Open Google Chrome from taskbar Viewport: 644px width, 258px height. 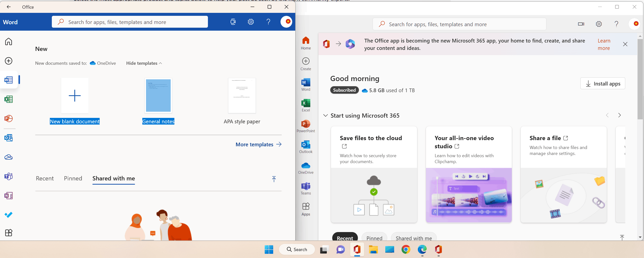pos(406,249)
